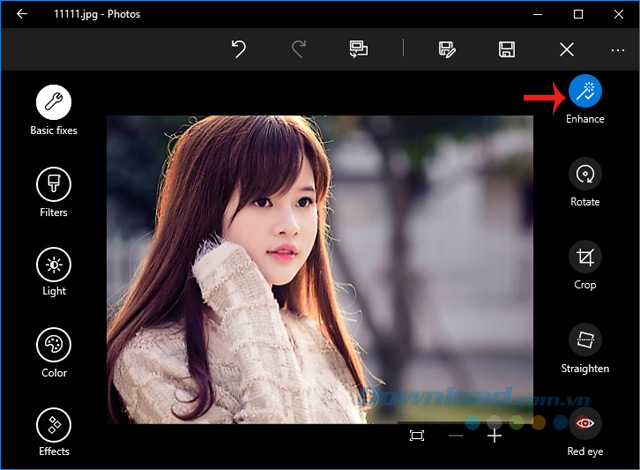640x470 pixels.
Task: Save the edited photo
Action: pyautogui.click(x=507, y=49)
